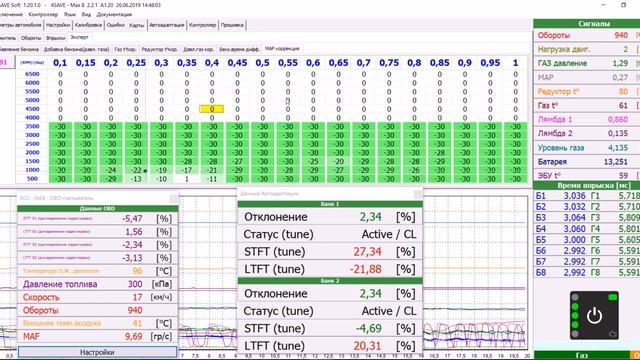Click the ГАЗ давление signal row

click(x=587, y=63)
